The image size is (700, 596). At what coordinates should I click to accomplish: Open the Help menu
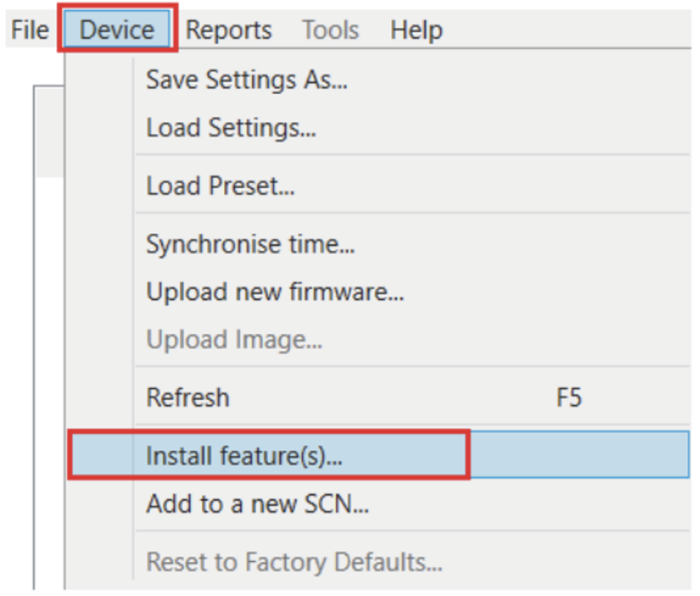point(416,29)
